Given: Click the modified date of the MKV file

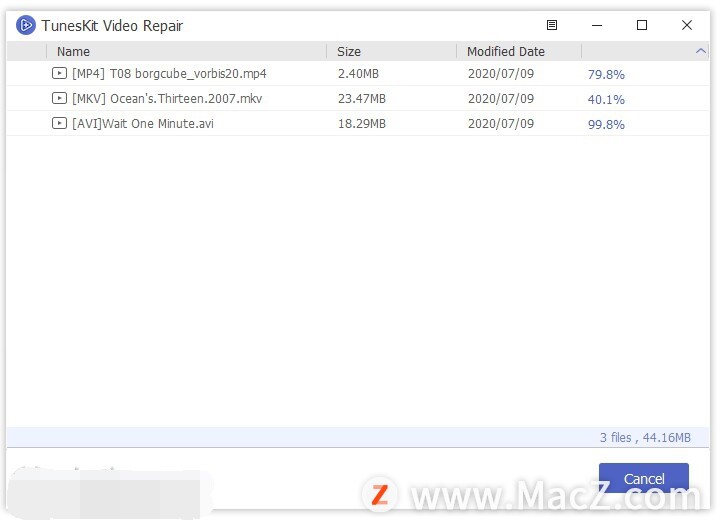Looking at the screenshot, I should coord(501,99).
